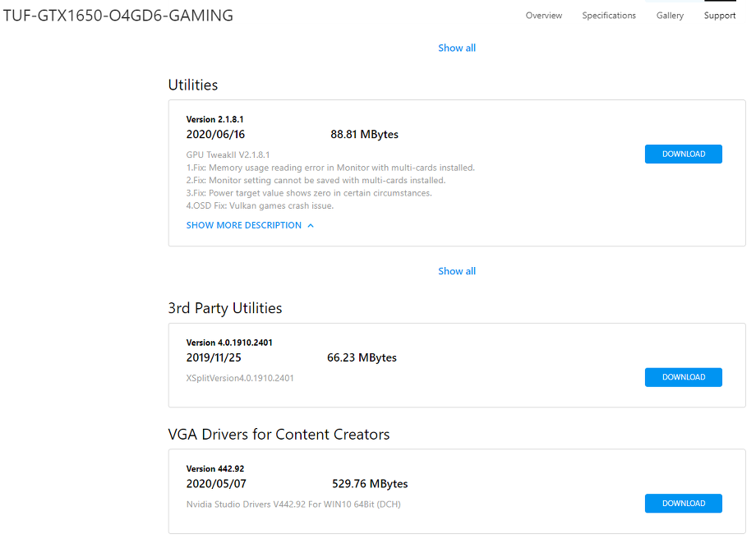Click VGA Drivers for Content Creators heading
This screenshot has height=539, width=756.
279,434
